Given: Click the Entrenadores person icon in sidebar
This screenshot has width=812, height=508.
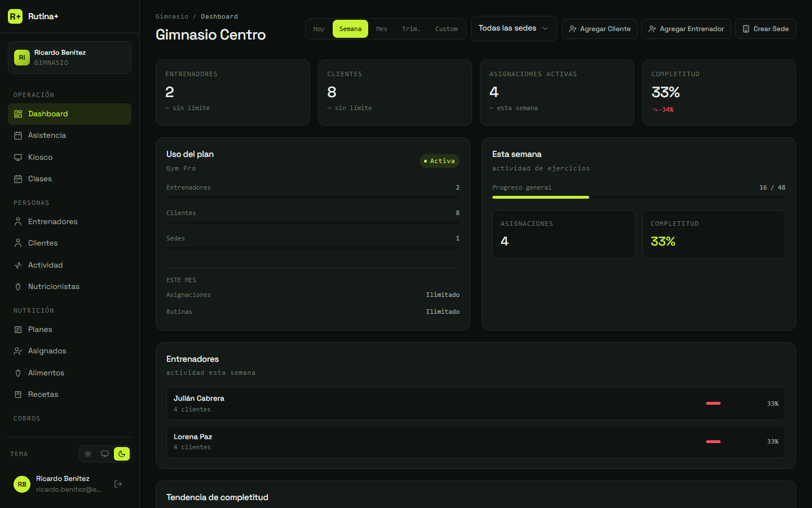Looking at the screenshot, I should click(x=18, y=222).
